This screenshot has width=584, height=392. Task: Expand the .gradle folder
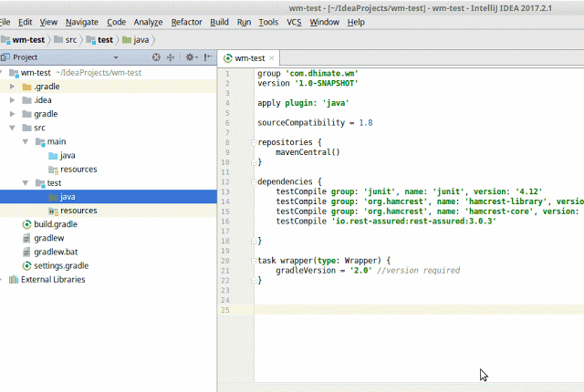[12, 87]
